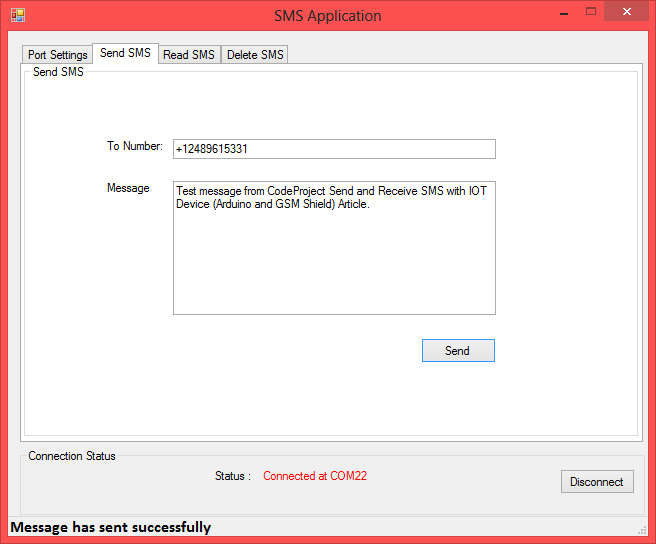Focus the To Number input field
The height and width of the screenshot is (545, 656).
point(334,149)
